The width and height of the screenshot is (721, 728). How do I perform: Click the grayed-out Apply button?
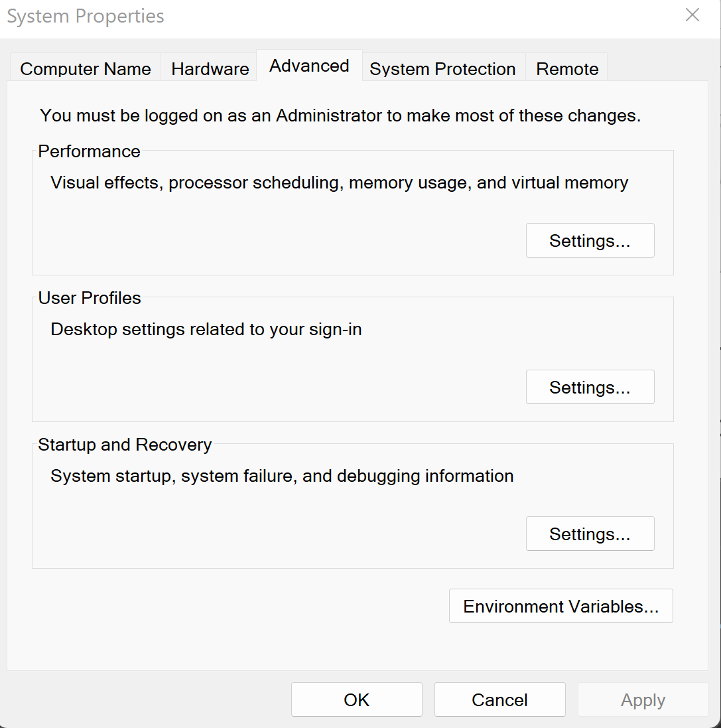tap(643, 699)
